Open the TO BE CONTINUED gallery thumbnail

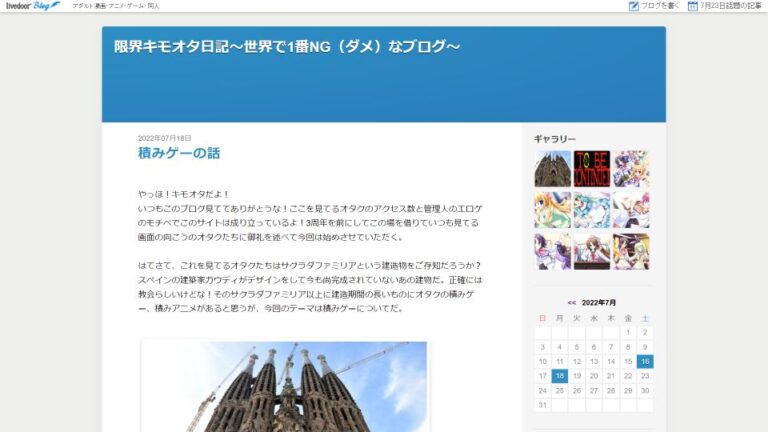point(592,169)
